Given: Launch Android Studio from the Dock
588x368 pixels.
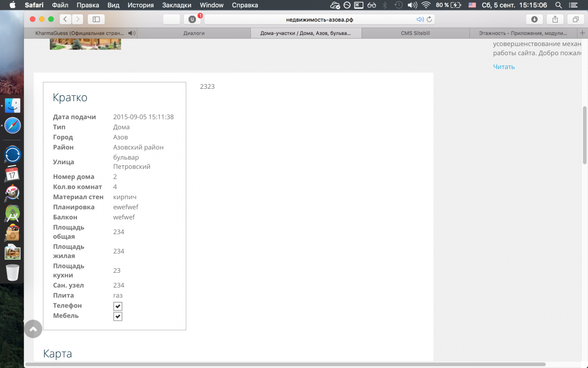Looking at the screenshot, I should (13, 213).
